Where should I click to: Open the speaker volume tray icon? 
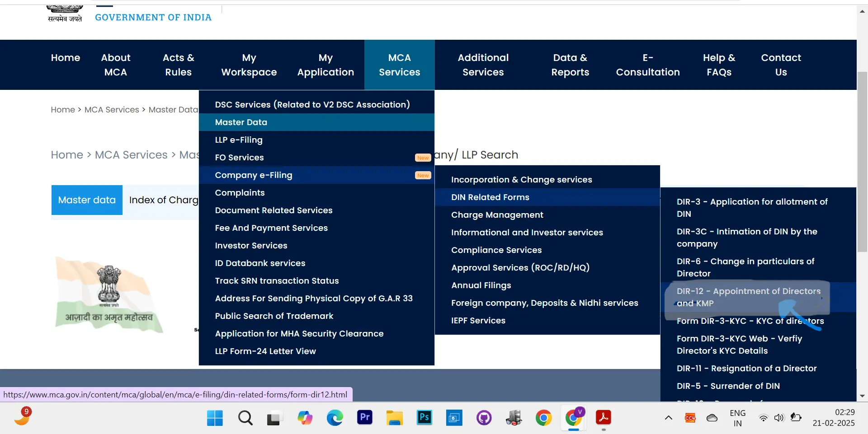[x=778, y=418]
